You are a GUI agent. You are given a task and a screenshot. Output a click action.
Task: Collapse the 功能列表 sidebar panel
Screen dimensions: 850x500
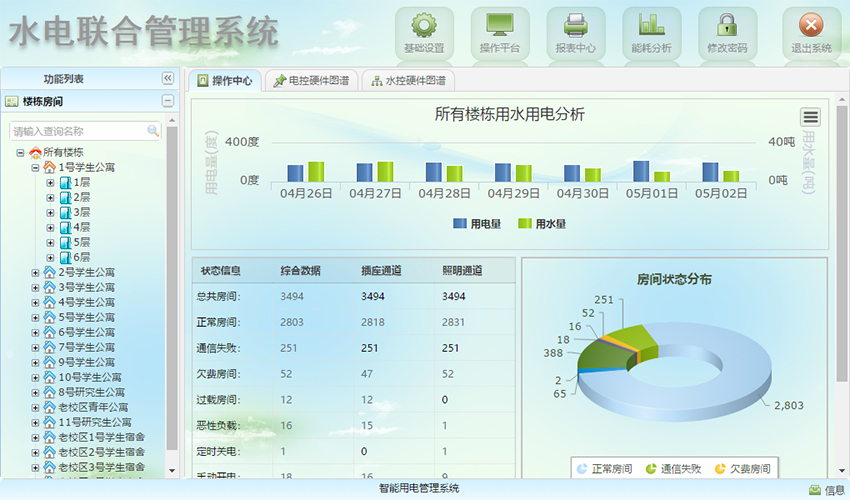click(x=167, y=78)
